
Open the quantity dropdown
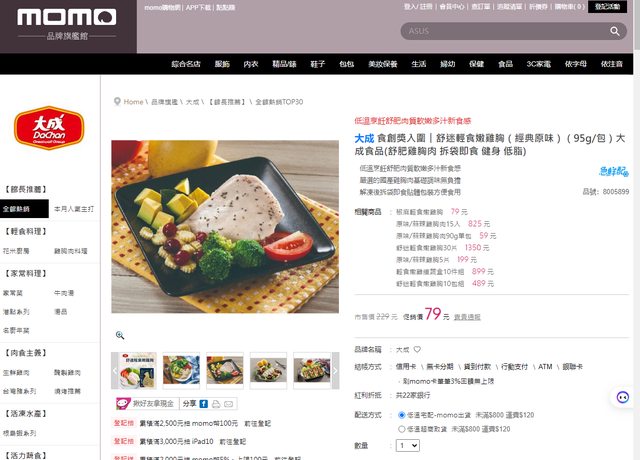coord(408,445)
